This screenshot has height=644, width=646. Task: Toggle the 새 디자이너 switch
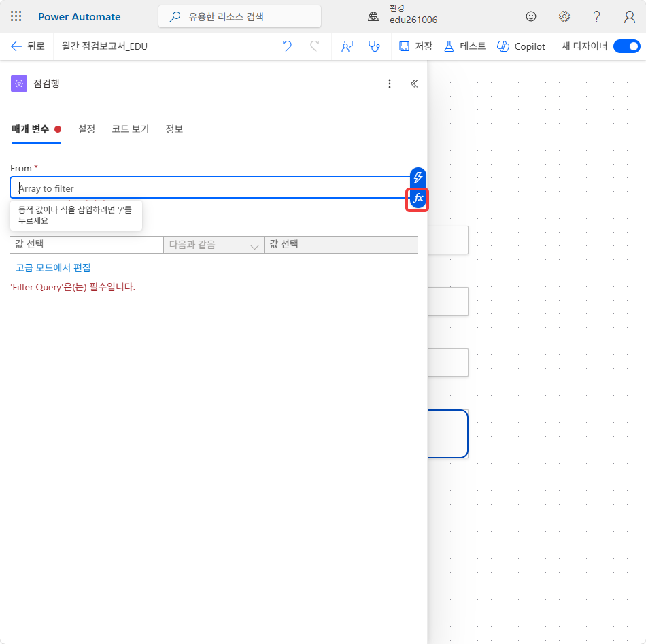tap(627, 46)
